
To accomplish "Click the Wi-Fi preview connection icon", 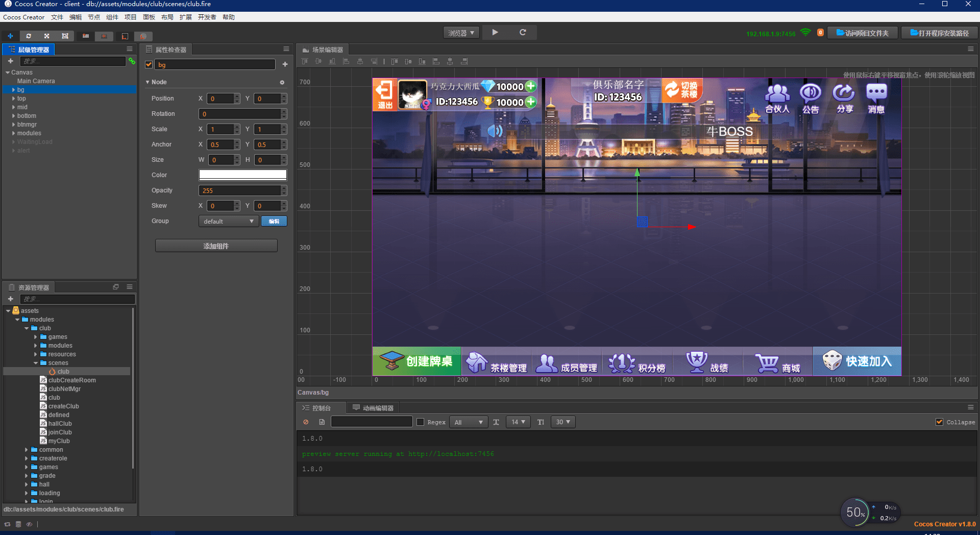I will click(x=805, y=33).
